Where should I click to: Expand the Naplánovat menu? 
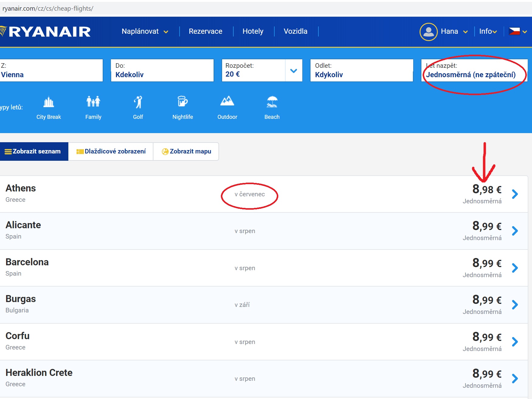point(145,31)
